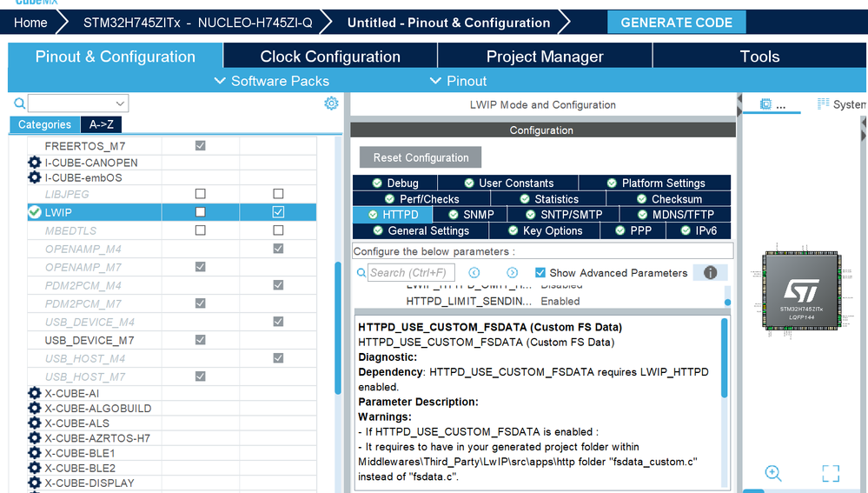Toggle Show Advanced Parameters checkbox
868x493 pixels.
(540, 272)
